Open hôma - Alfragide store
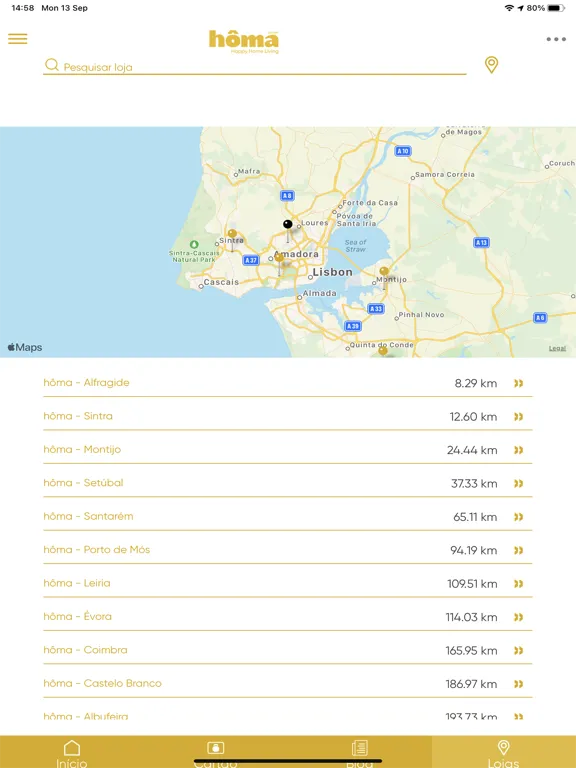Viewport: 576px width, 768px height. [288, 383]
